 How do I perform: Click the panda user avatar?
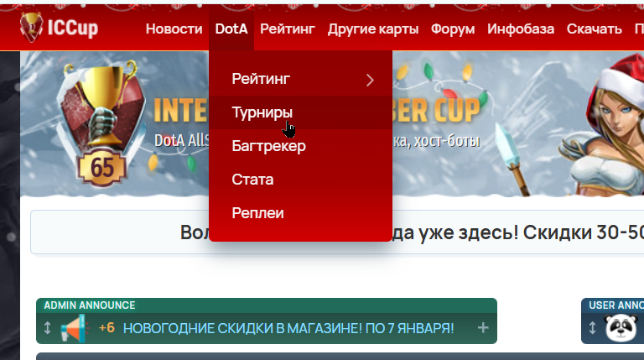[x=621, y=328]
